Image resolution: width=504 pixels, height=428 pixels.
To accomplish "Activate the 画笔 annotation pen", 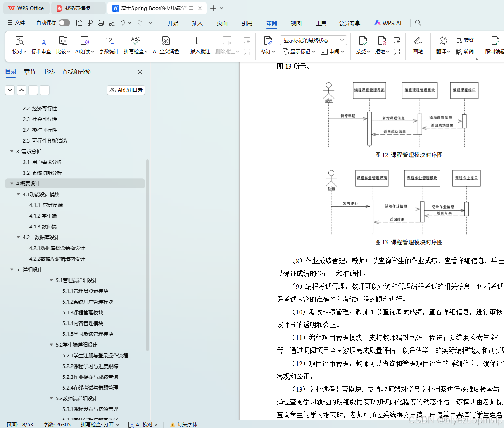I will [x=418, y=45].
